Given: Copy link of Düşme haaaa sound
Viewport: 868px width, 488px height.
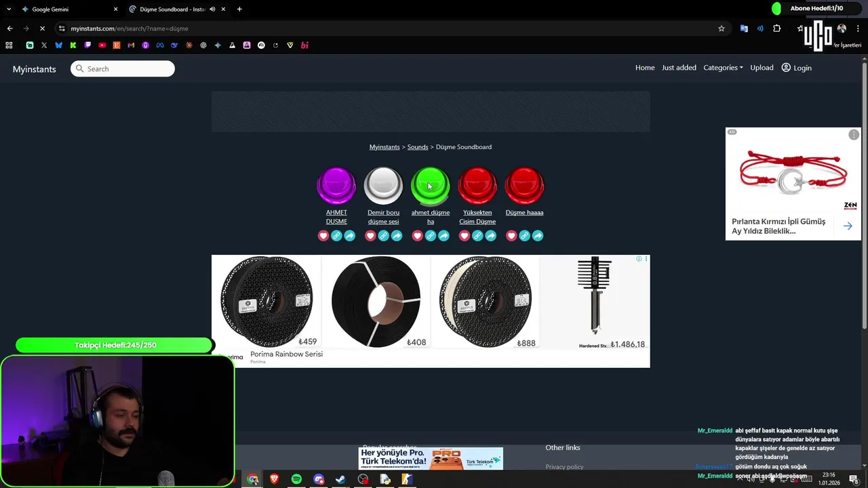Looking at the screenshot, I should (x=524, y=236).
